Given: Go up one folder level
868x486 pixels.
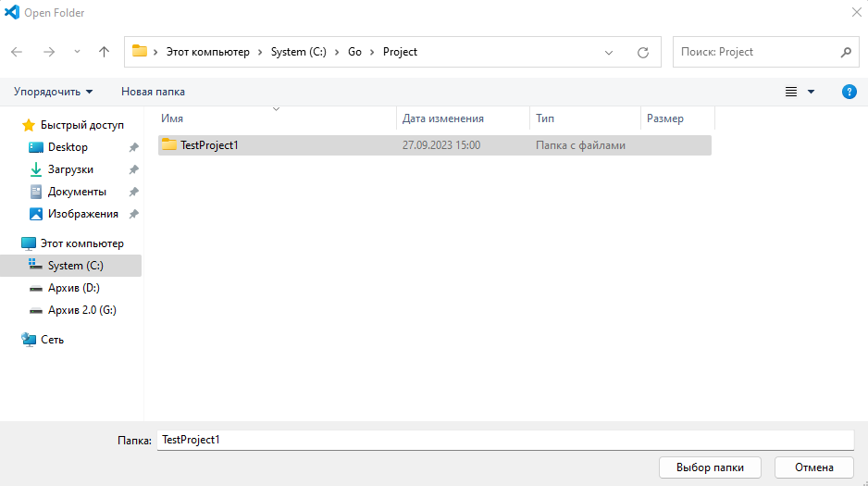Looking at the screenshot, I should click(x=104, y=52).
